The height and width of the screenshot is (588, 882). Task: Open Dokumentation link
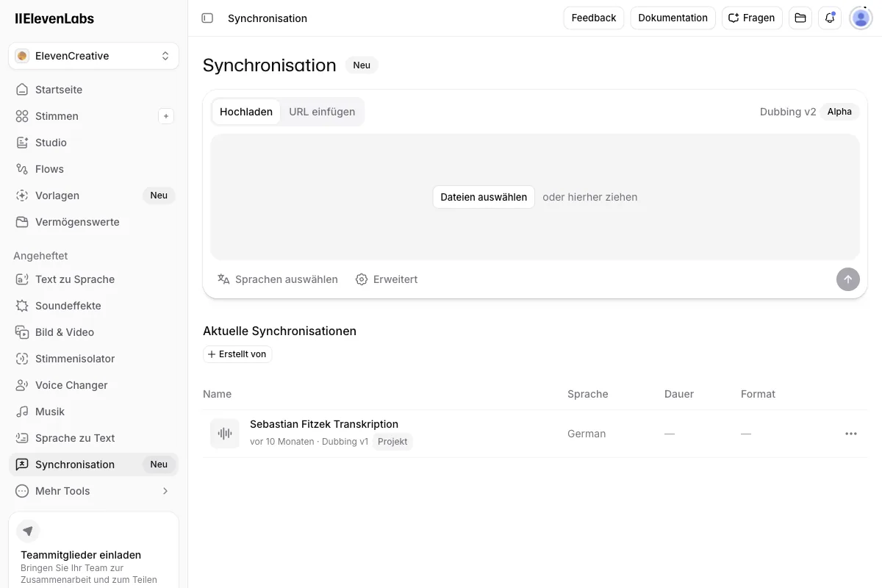coord(673,18)
